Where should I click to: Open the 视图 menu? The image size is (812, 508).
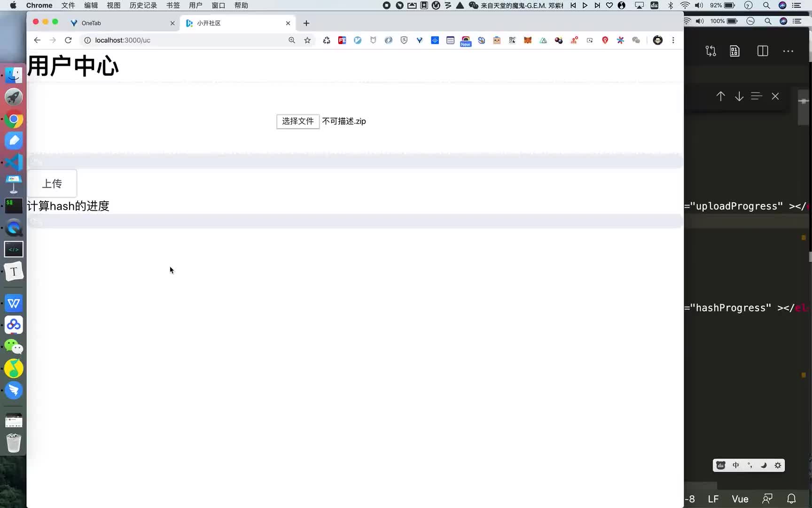pyautogui.click(x=113, y=5)
